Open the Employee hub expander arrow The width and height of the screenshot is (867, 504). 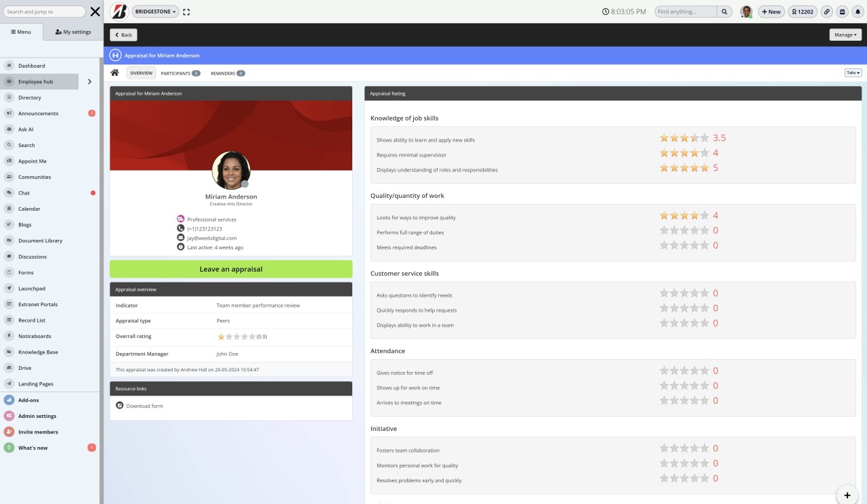(x=89, y=81)
